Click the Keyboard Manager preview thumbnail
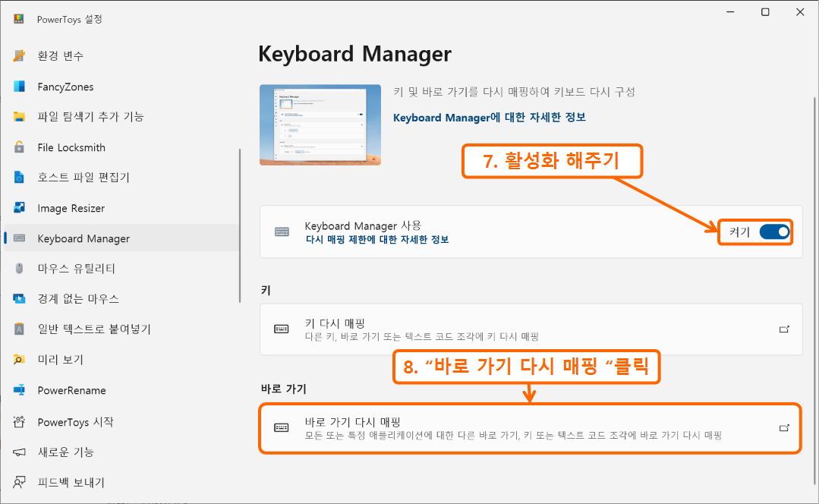The height and width of the screenshot is (504, 819). pos(320,124)
